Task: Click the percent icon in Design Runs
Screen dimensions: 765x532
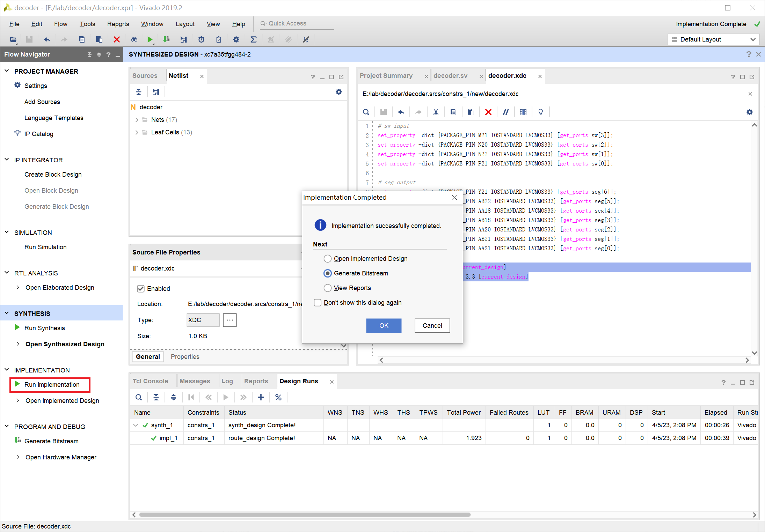Action: pos(278,397)
